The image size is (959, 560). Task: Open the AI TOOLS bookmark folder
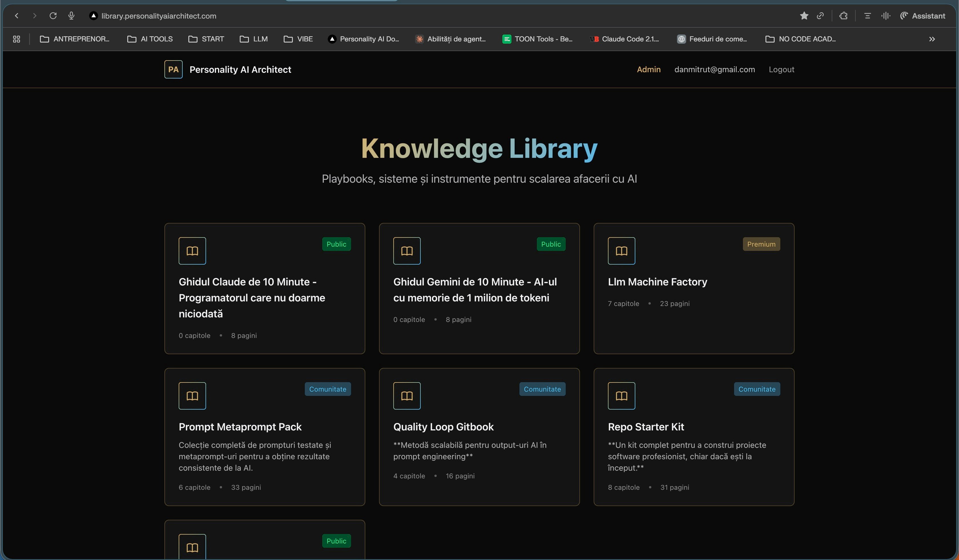pyautogui.click(x=150, y=39)
